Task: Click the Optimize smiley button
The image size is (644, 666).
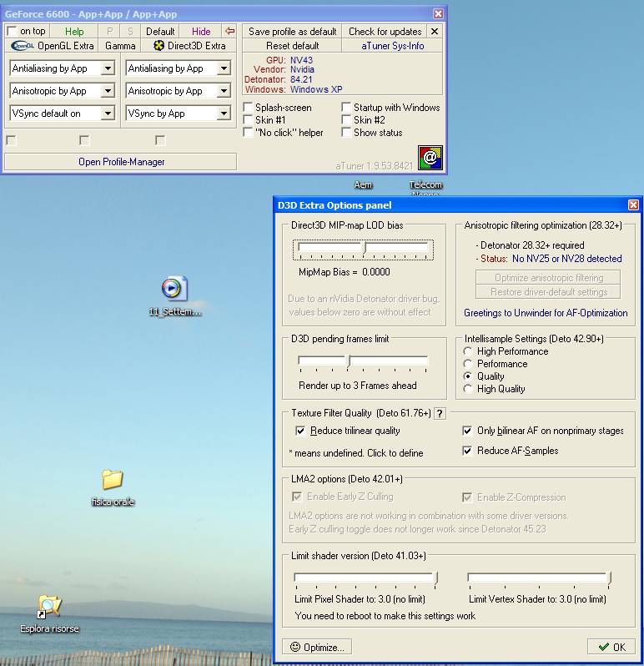Action: point(316,647)
